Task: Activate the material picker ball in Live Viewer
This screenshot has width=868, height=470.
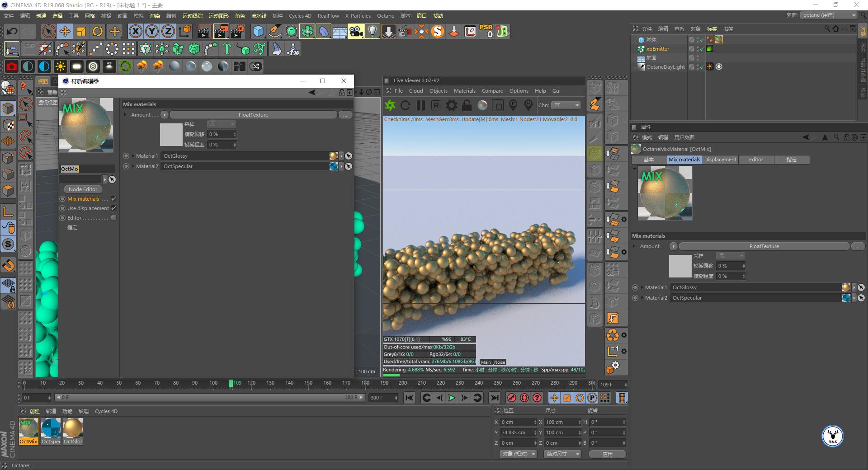Action: [x=482, y=105]
